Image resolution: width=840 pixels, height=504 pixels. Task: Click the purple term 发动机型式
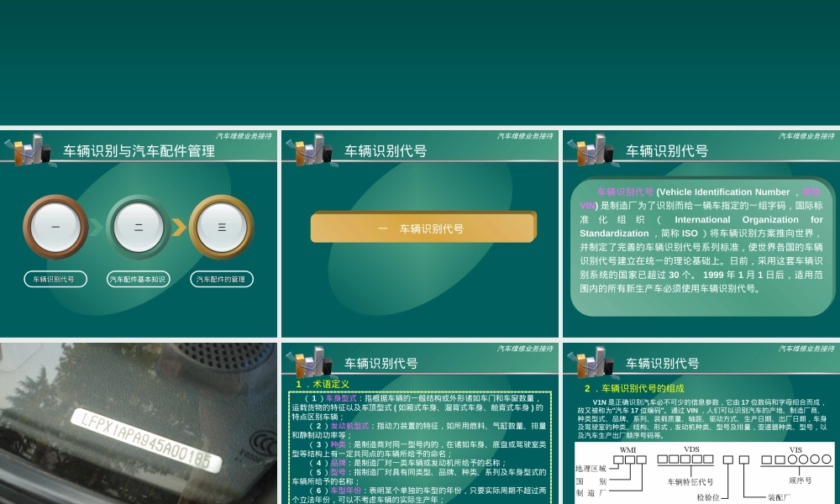(x=349, y=427)
